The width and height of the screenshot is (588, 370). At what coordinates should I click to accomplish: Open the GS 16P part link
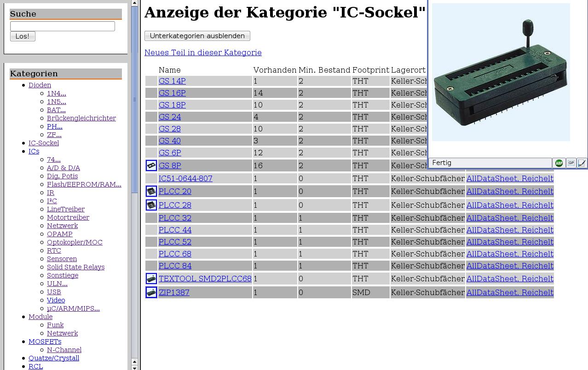coord(172,93)
